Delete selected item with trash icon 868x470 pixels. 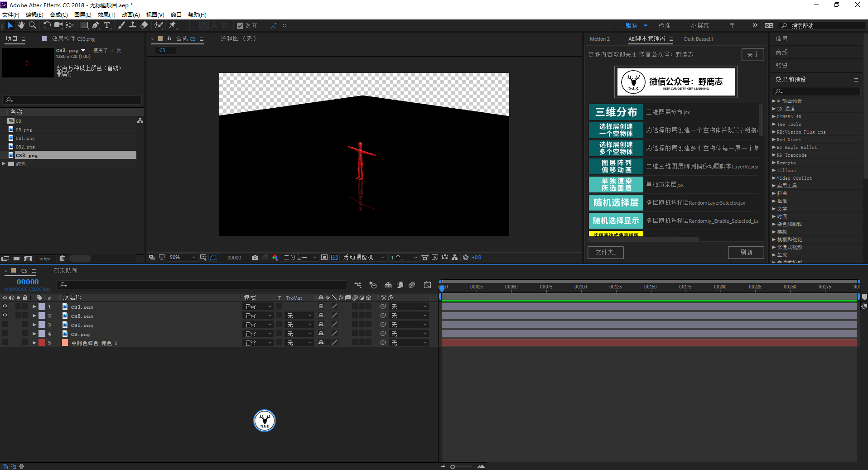click(x=63, y=259)
